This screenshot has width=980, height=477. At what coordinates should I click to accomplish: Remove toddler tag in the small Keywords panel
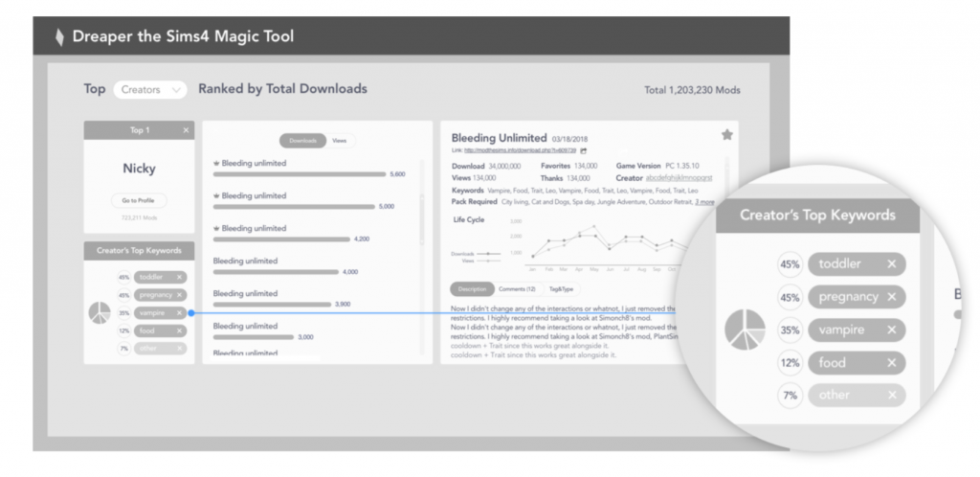coord(179,277)
